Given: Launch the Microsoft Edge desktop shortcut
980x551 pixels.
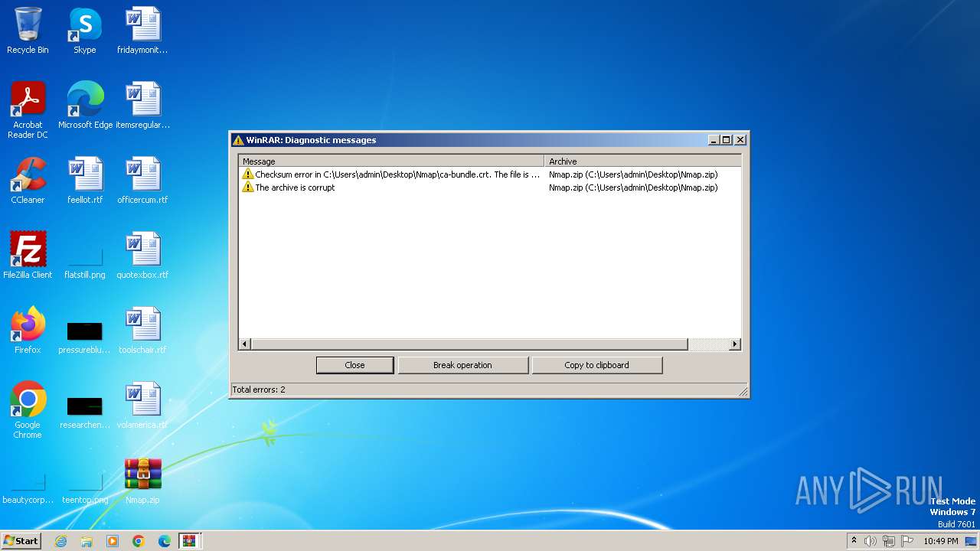Looking at the screenshot, I should 85,106.
